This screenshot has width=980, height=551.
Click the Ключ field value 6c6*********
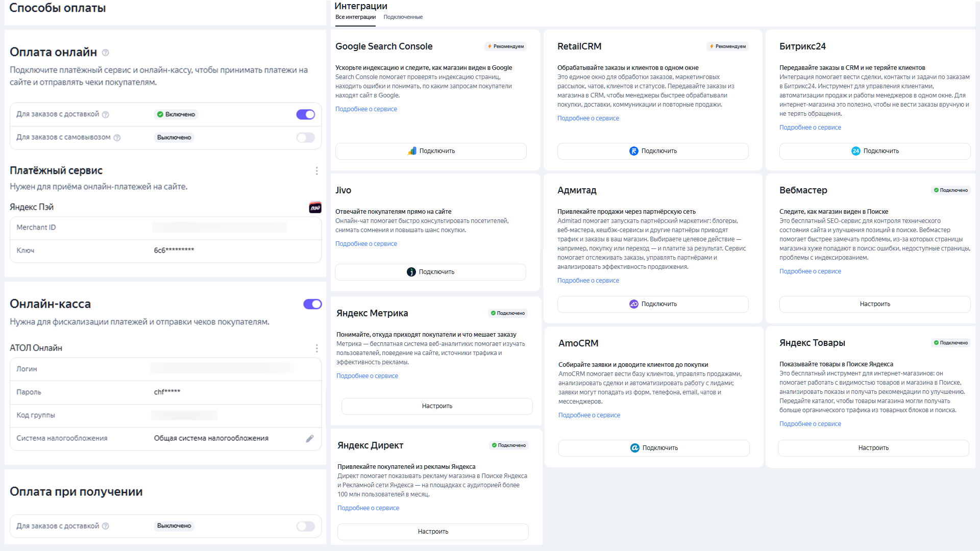(174, 251)
